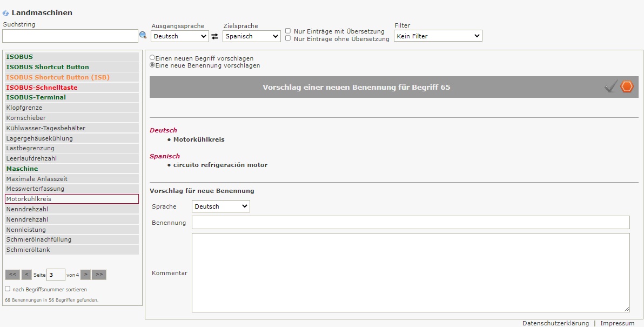The image size is (644, 327).
Task: Go to next page of results
Action: [x=85, y=275]
